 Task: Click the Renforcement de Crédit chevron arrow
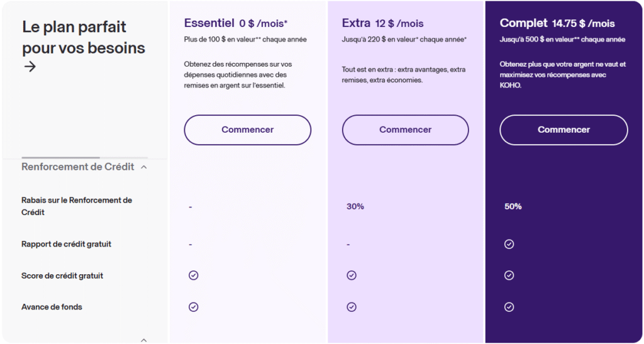click(144, 167)
